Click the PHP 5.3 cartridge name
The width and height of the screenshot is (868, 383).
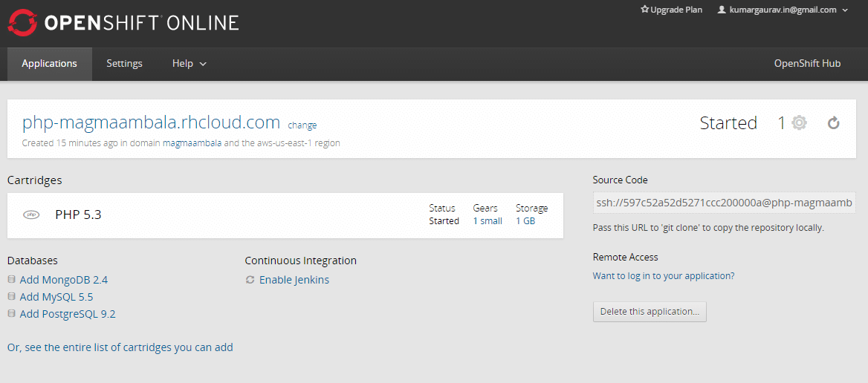(78, 215)
